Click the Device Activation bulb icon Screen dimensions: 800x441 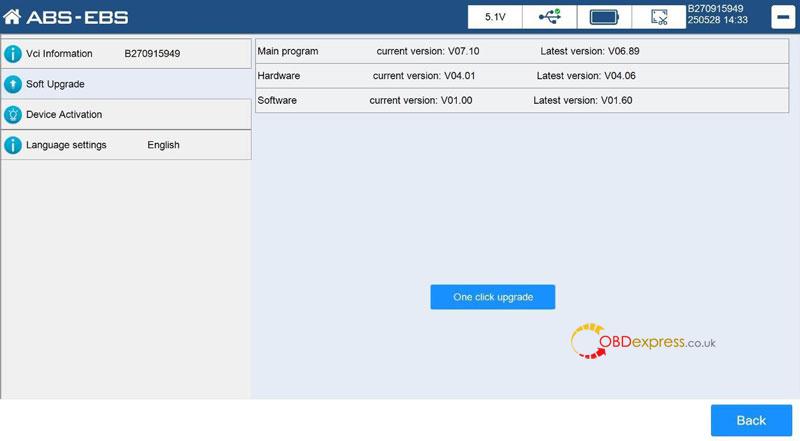(13, 115)
